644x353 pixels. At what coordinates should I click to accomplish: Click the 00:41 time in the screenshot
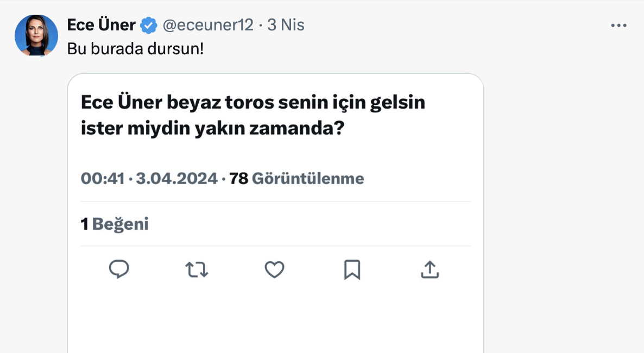tap(103, 178)
